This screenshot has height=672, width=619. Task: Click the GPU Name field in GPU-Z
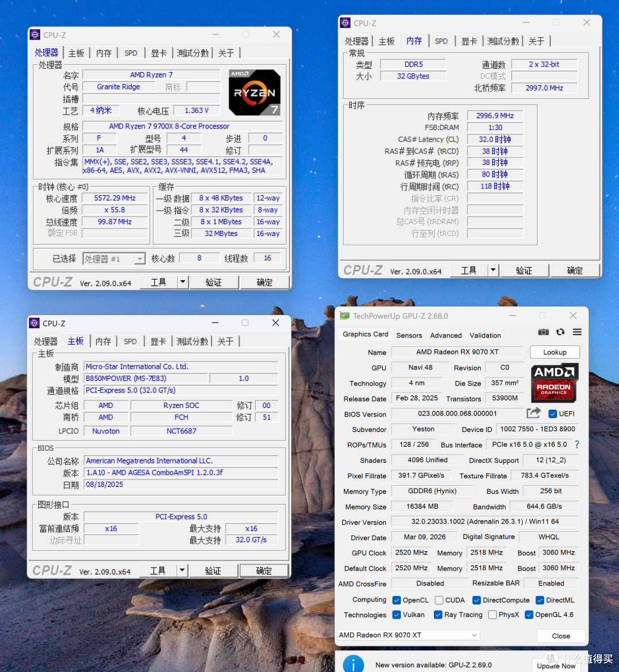[457, 352]
